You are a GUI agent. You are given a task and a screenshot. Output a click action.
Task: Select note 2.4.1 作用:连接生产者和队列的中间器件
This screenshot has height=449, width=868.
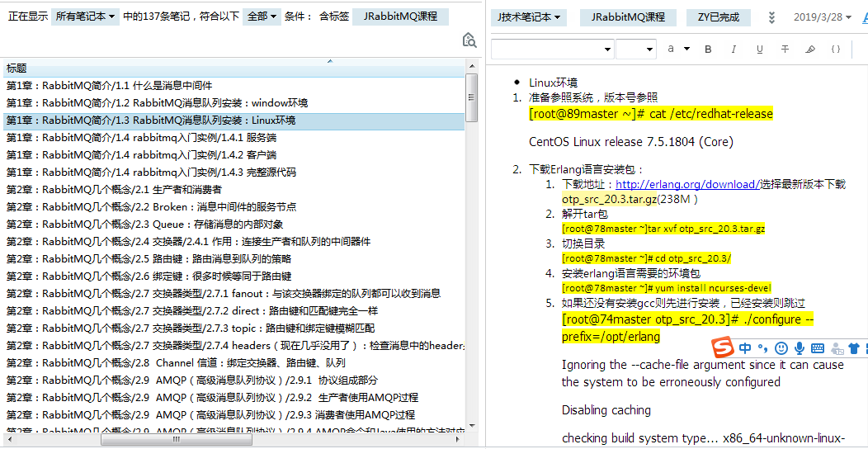pyautogui.click(x=234, y=241)
